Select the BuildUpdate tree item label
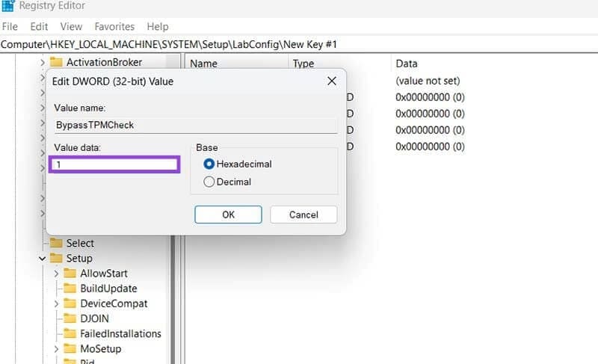Viewport: 598px width, 364px height. point(108,289)
